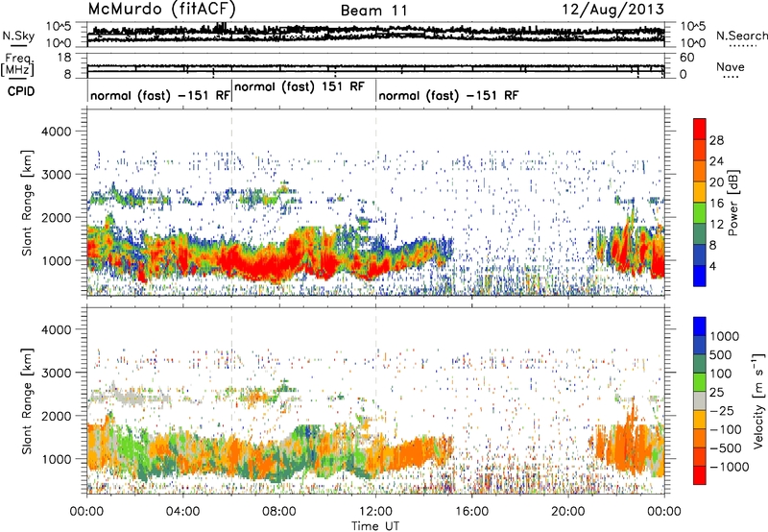Click the velocity panel 'Slant Range [km]' label
Viewport: 768px width, 532px height.
click(27, 400)
